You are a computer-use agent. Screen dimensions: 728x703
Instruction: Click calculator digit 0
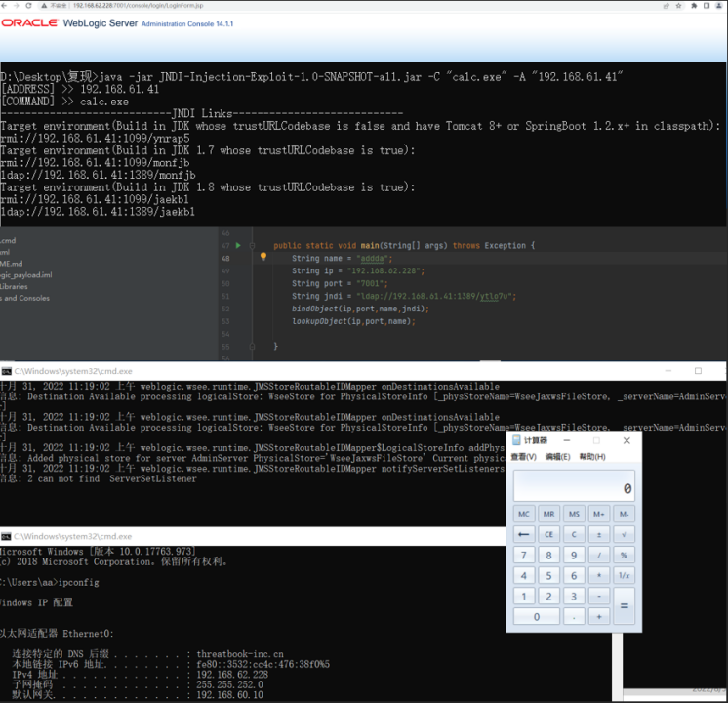click(x=537, y=616)
